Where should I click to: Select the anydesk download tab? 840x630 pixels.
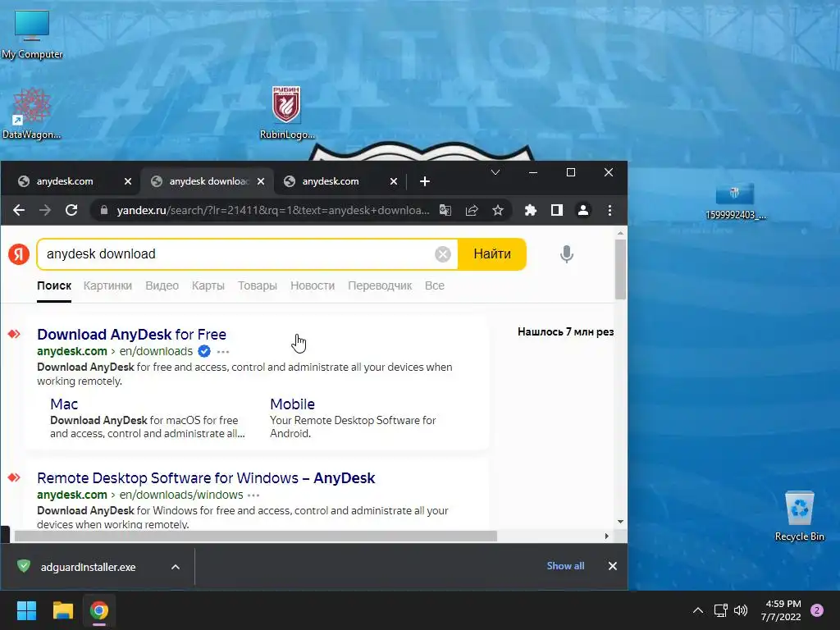tap(201, 181)
